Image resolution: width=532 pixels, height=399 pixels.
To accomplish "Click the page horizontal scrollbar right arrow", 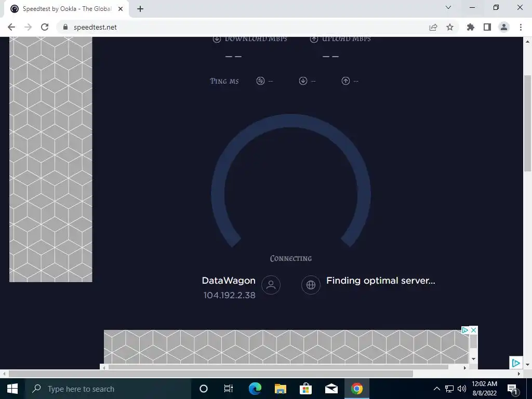I will 519,374.
